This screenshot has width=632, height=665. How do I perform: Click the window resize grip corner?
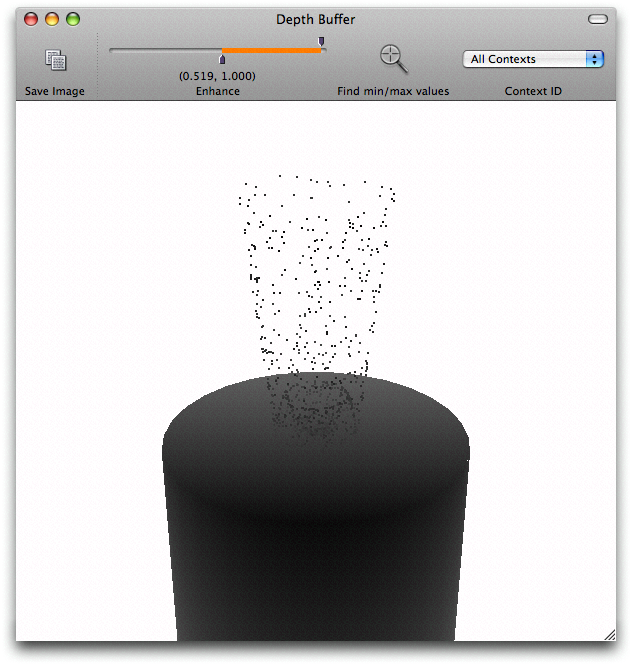pyautogui.click(x=609, y=634)
